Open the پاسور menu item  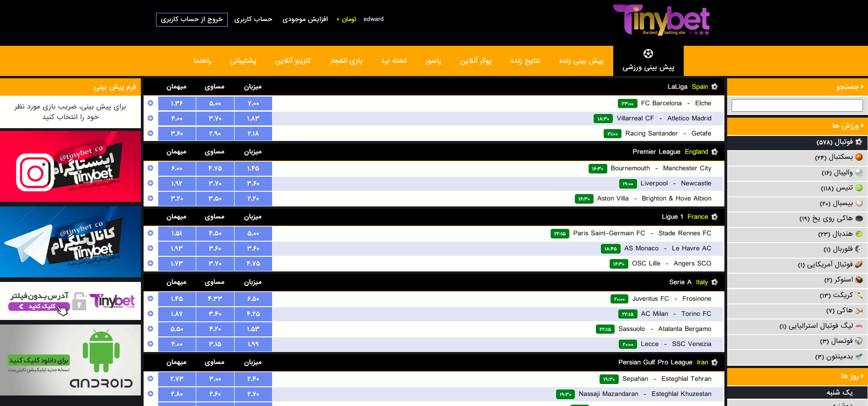point(433,60)
